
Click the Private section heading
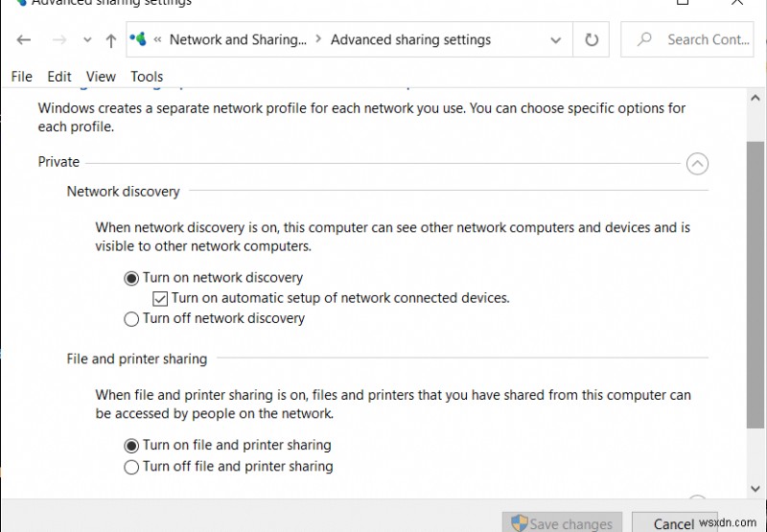tap(58, 162)
